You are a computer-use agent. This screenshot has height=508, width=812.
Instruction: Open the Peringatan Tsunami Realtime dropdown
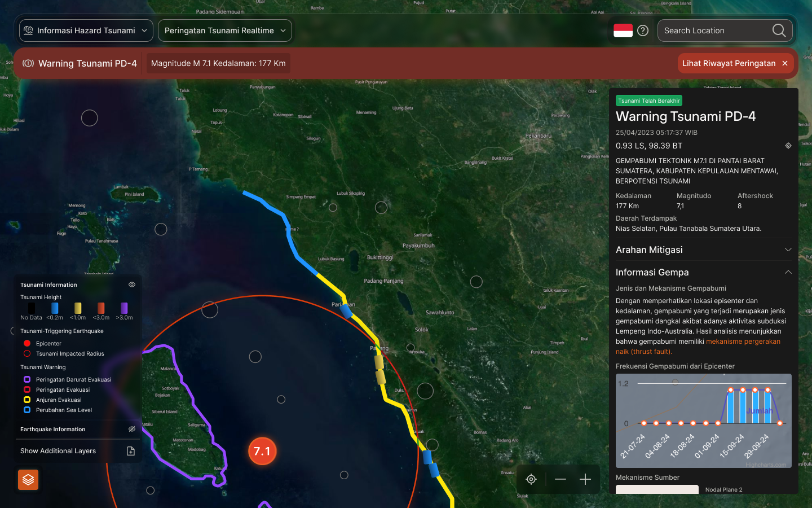[224, 30]
